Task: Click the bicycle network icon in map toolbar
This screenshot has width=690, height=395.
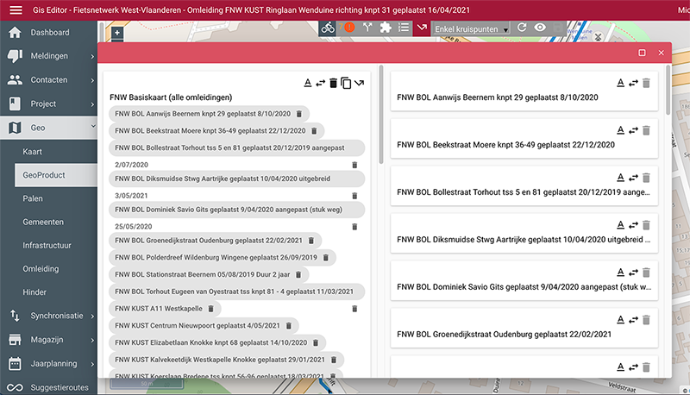Action: [327, 28]
